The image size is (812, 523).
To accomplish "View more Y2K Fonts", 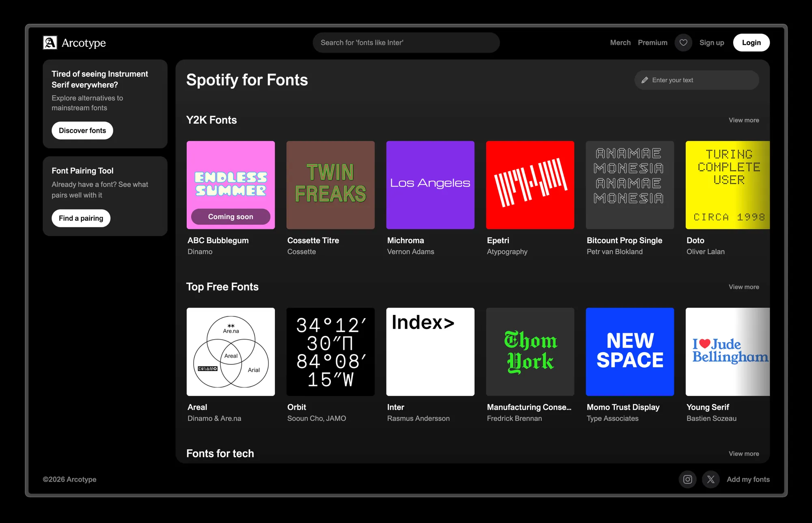I will tap(744, 120).
